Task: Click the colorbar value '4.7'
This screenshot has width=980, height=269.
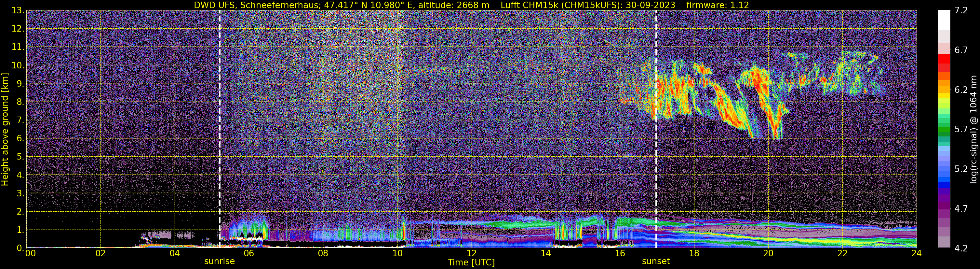Action: click(961, 208)
